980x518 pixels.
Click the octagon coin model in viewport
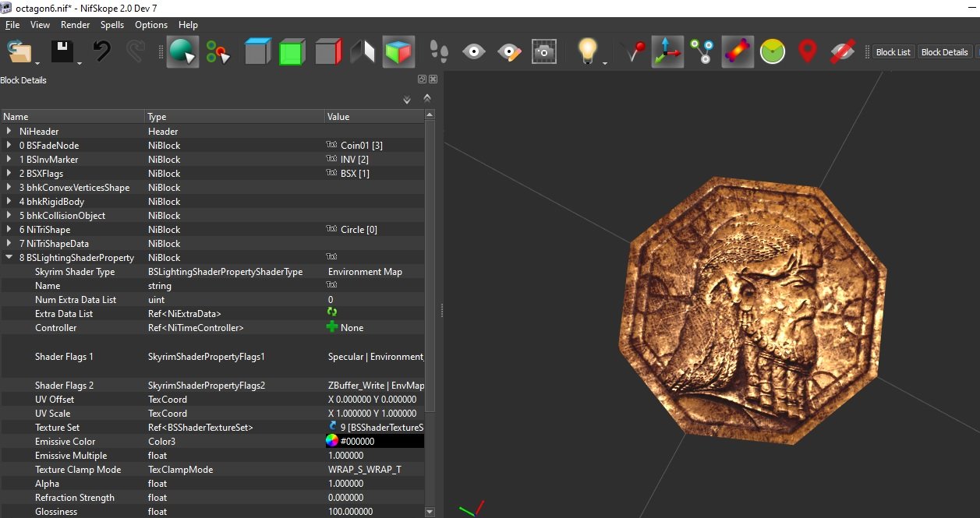click(752, 310)
